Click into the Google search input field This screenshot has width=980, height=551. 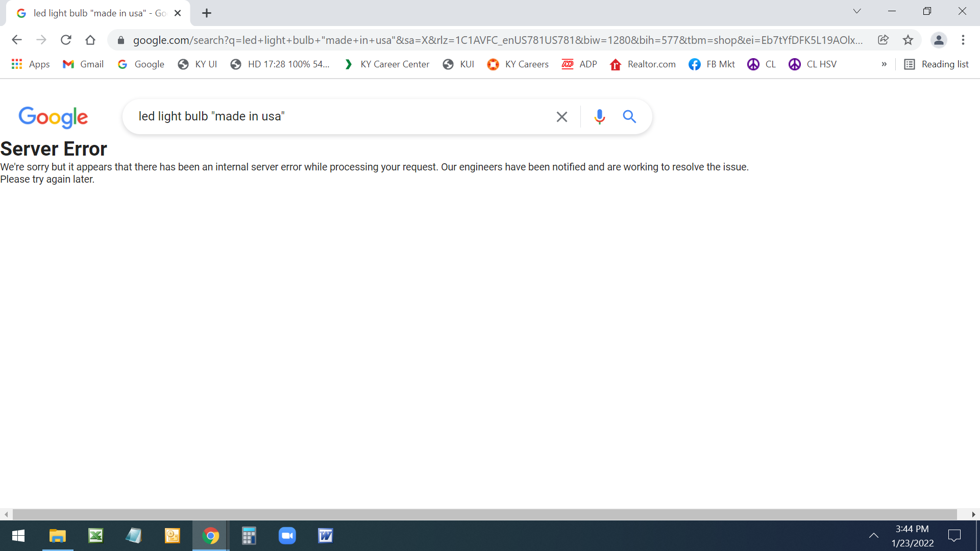[337, 117]
